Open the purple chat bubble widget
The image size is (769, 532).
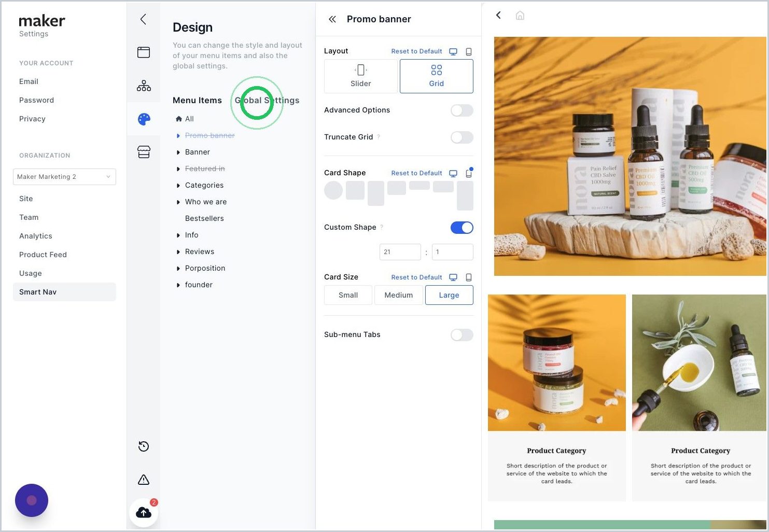pos(32,500)
